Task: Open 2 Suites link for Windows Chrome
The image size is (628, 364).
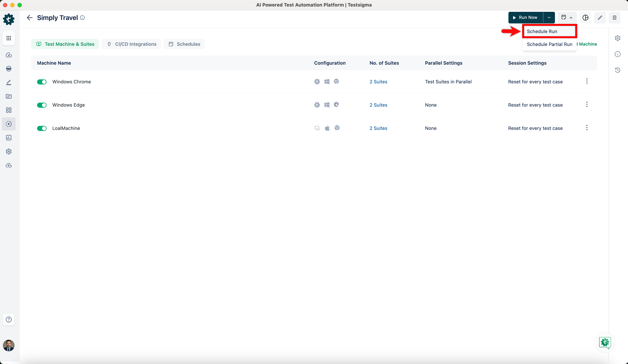Action: pos(378,82)
